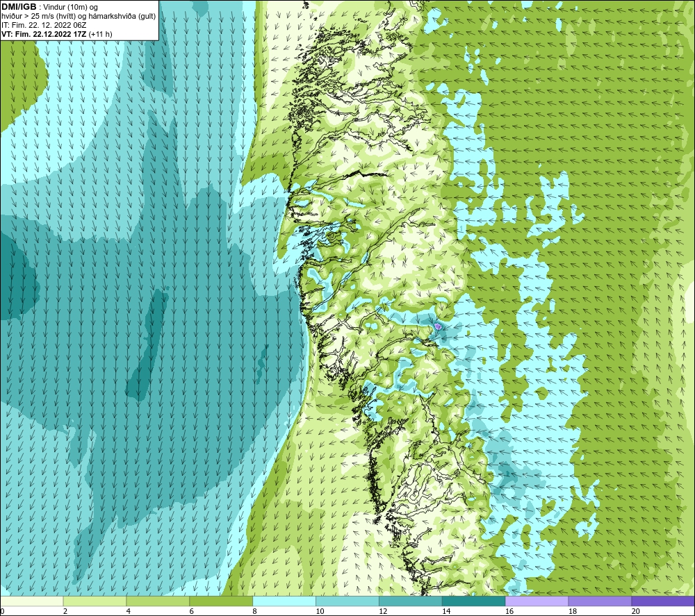Click the 8–10 m/s light cyan swatch
This screenshot has width=695, height=616.
tap(284, 601)
